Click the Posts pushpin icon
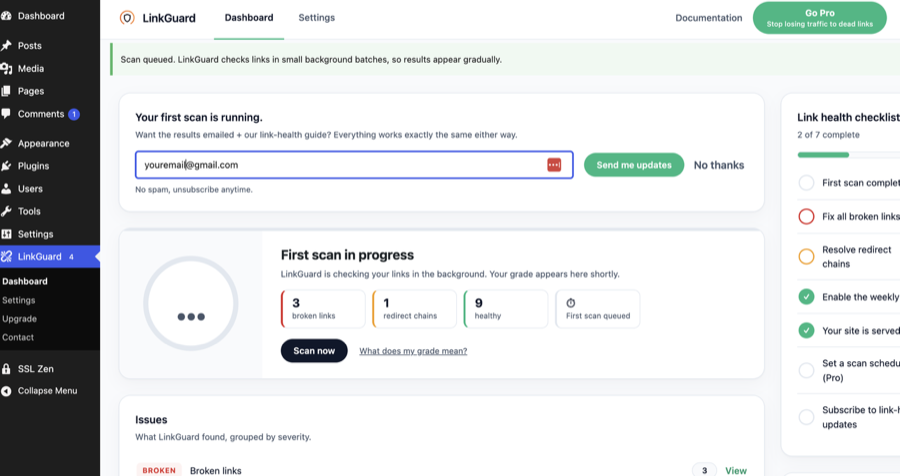Image resolution: width=900 pixels, height=476 pixels. 6,45
